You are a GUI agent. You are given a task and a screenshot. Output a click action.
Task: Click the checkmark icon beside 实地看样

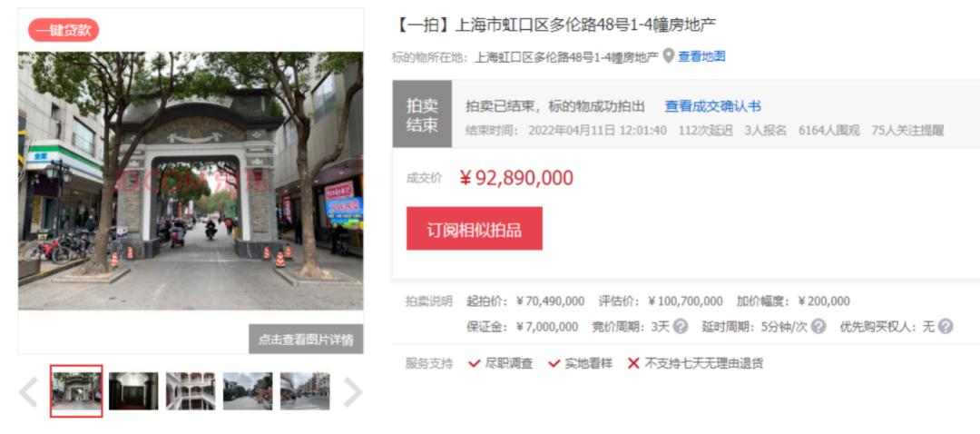(554, 363)
